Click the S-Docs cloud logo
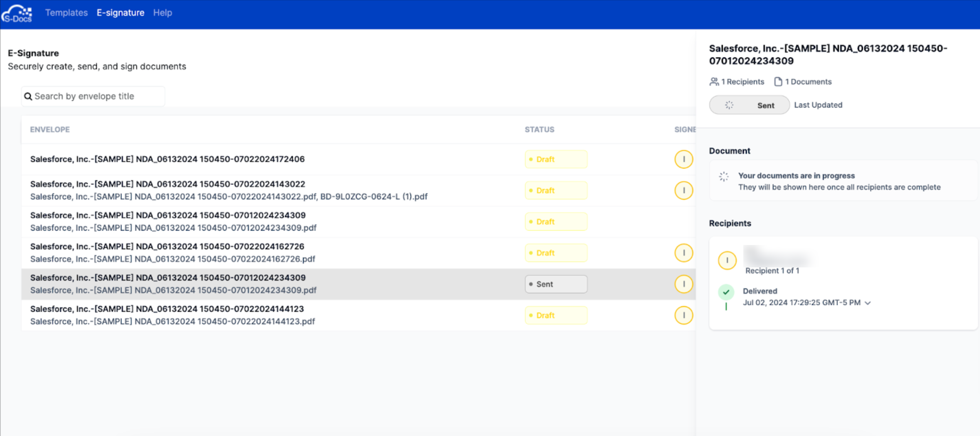 point(17,14)
